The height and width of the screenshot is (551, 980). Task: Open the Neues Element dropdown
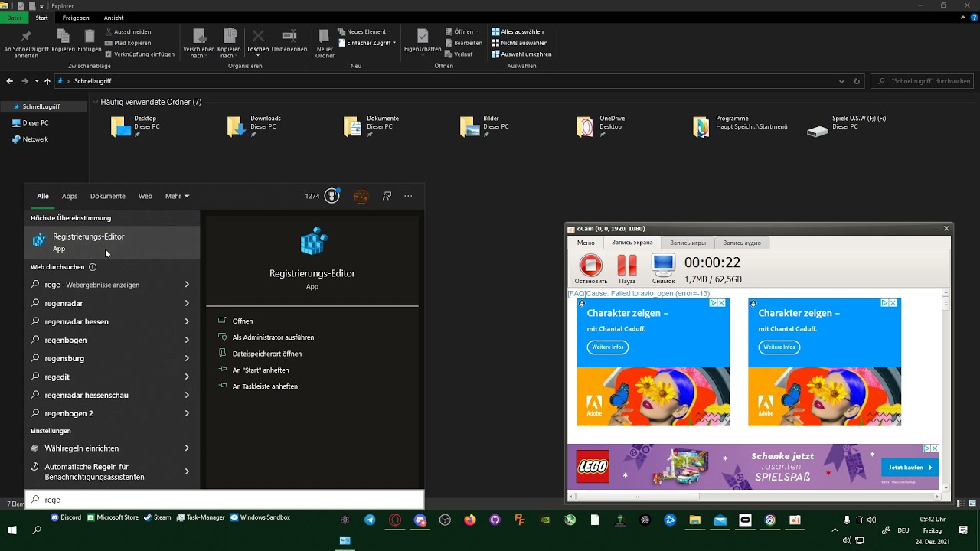pos(365,31)
